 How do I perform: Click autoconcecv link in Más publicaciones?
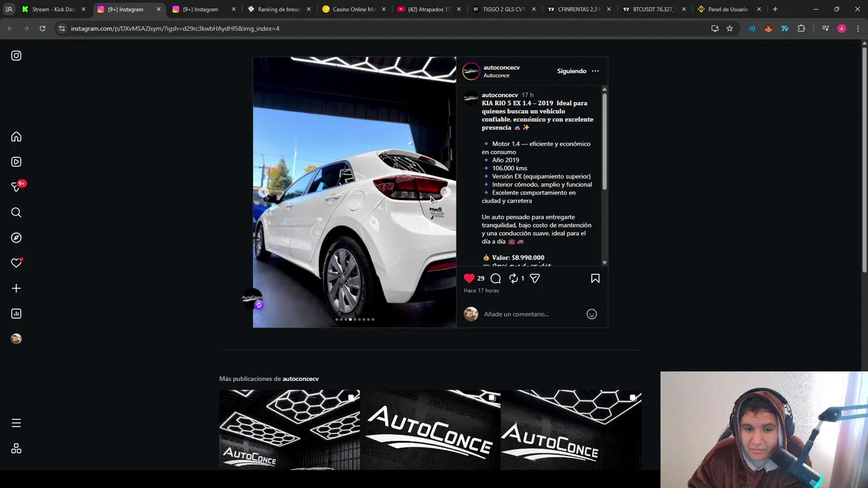point(300,379)
